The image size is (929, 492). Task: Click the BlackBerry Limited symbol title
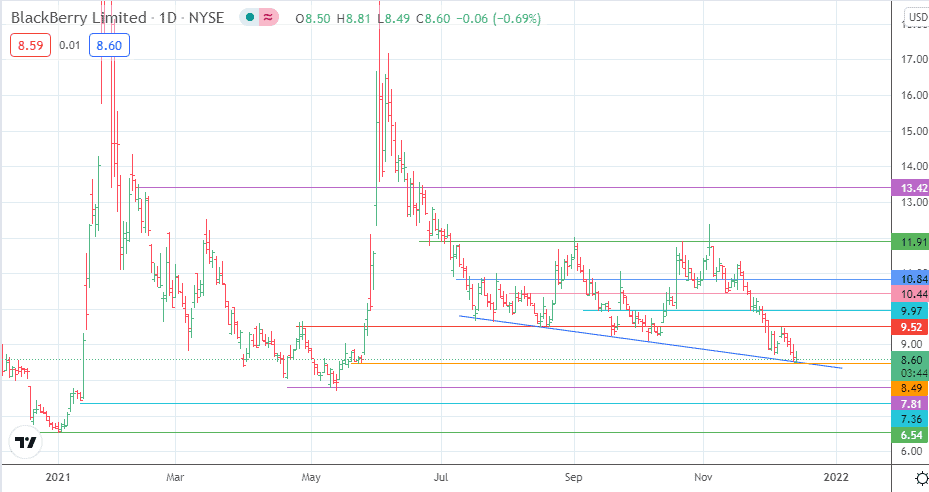click(x=79, y=18)
